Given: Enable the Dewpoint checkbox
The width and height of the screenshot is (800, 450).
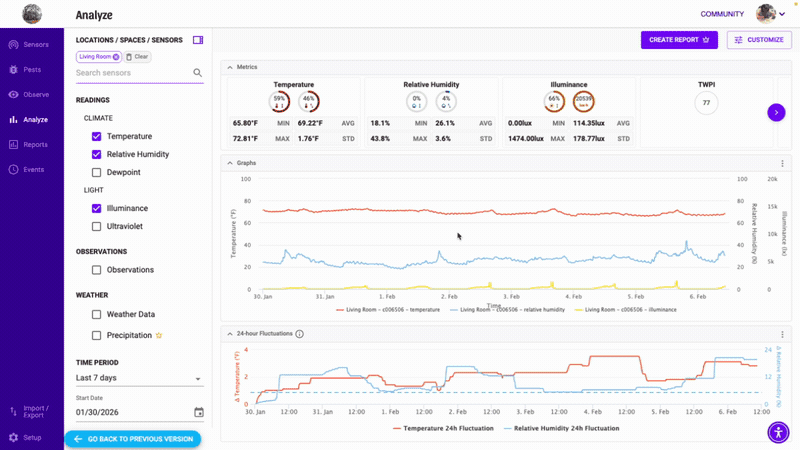Looking at the screenshot, I should pos(97,172).
